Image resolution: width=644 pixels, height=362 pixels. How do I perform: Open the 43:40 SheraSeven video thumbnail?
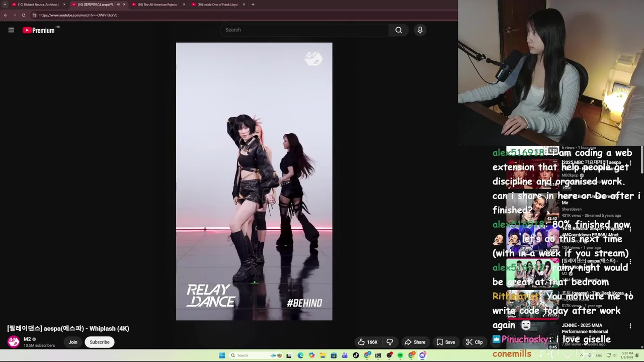(532, 207)
